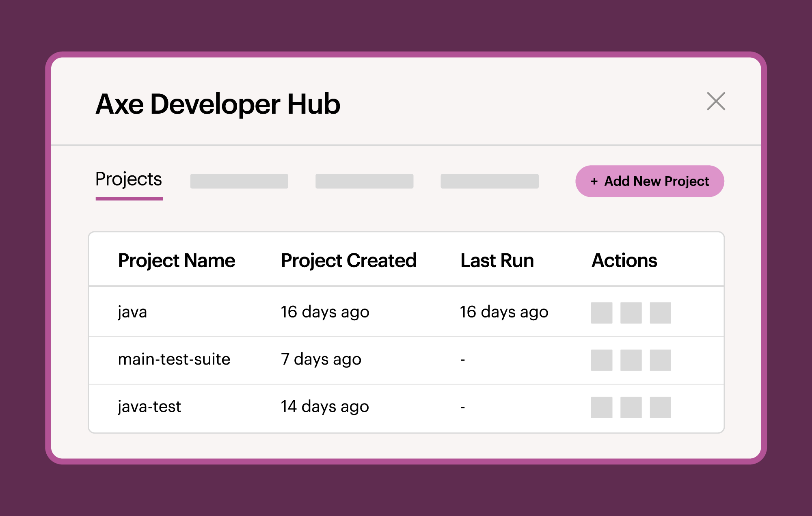Switch to the Projects tab
812x516 pixels.
click(128, 180)
